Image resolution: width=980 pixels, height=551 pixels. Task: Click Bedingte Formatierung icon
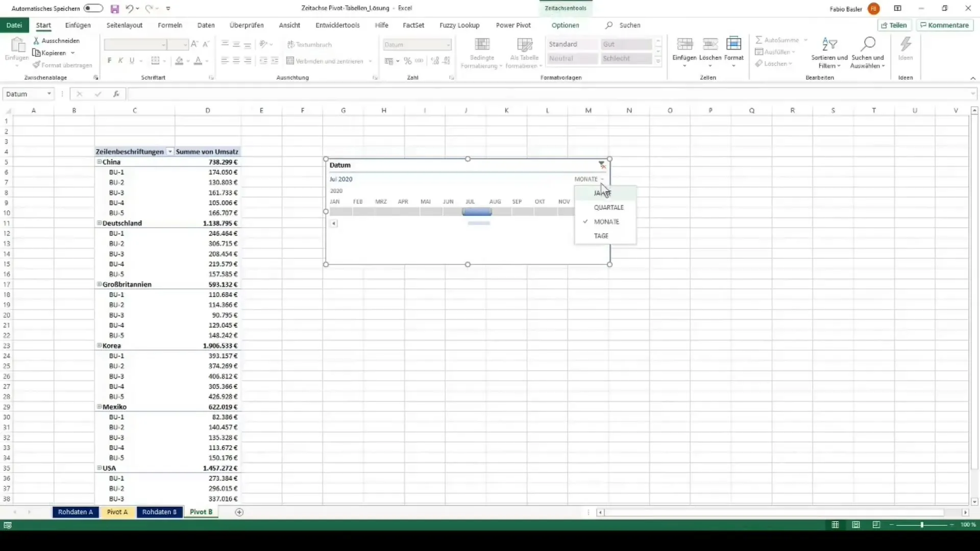482,44
